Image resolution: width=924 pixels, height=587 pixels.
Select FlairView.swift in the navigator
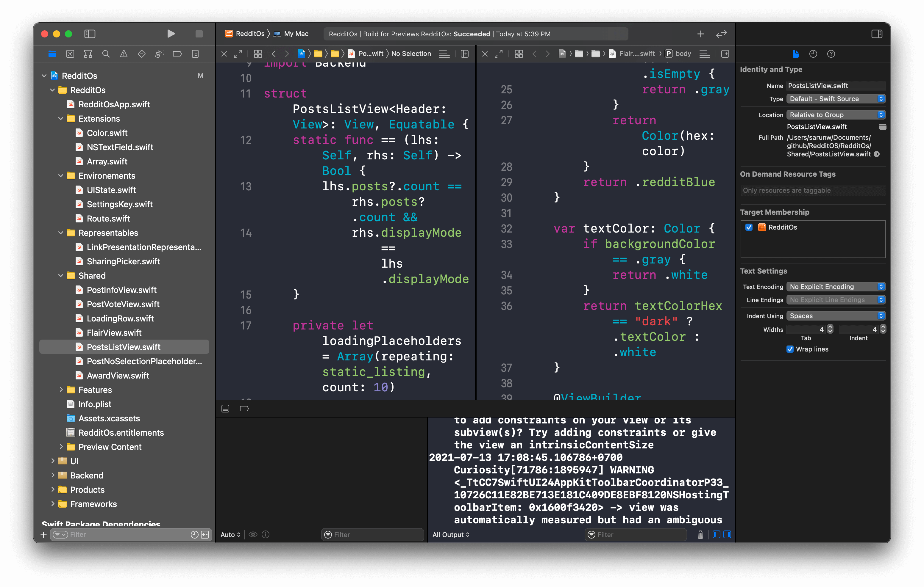click(114, 332)
